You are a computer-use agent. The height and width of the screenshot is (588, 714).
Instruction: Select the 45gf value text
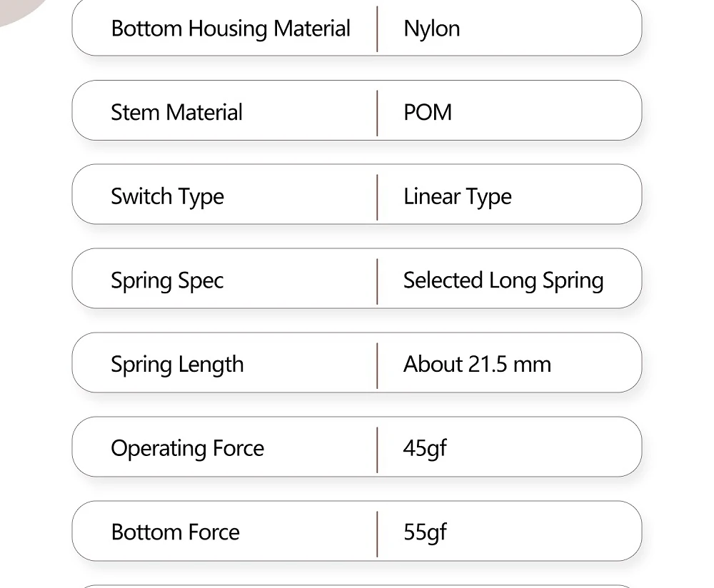[x=425, y=448]
